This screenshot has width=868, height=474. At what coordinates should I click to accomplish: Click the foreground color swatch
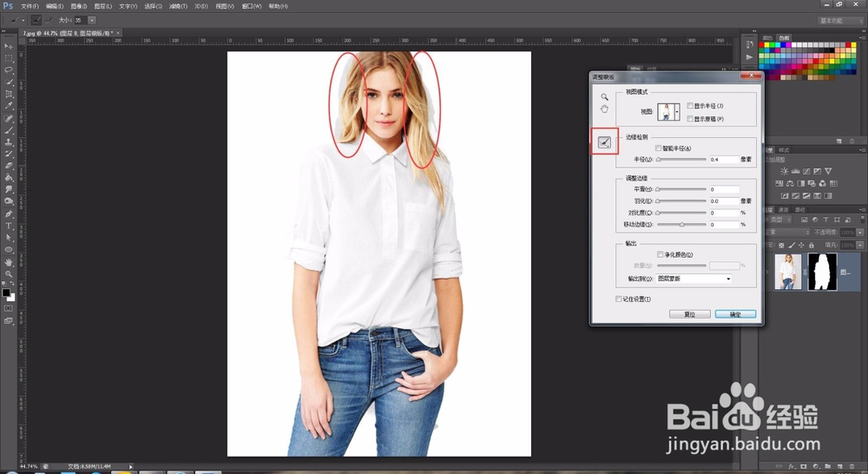[x=6, y=293]
